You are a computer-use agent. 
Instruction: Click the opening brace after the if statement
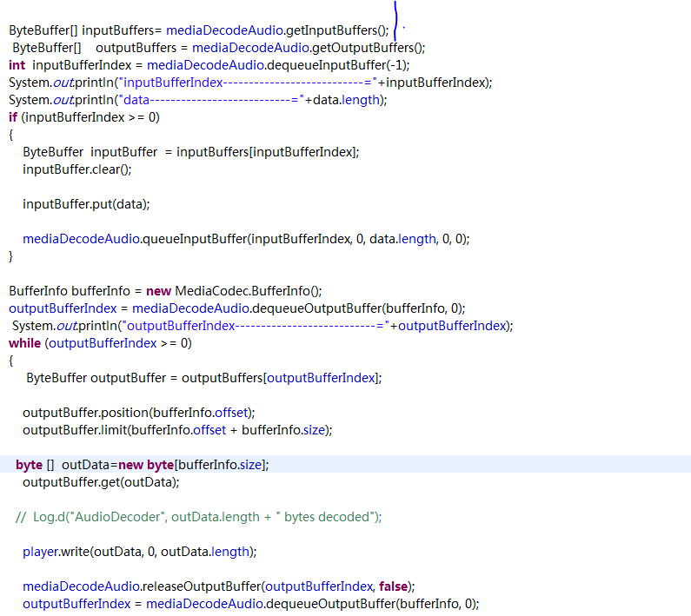pos(11,135)
